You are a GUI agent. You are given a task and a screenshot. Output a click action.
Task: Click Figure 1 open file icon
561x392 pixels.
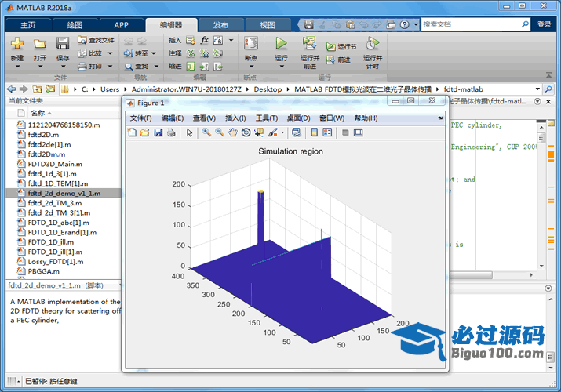tap(145, 132)
